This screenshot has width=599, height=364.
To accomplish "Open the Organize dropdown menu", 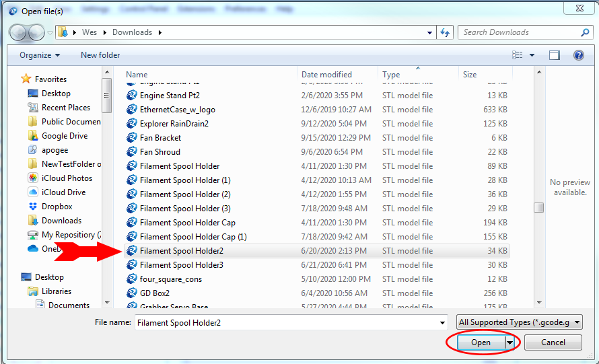I will (40, 55).
